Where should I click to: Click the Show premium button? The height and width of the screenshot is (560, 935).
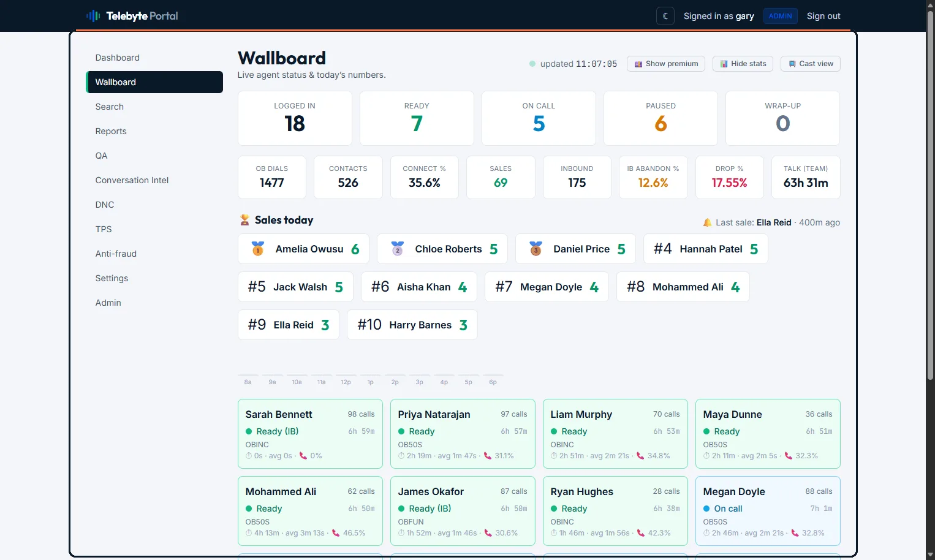point(666,64)
